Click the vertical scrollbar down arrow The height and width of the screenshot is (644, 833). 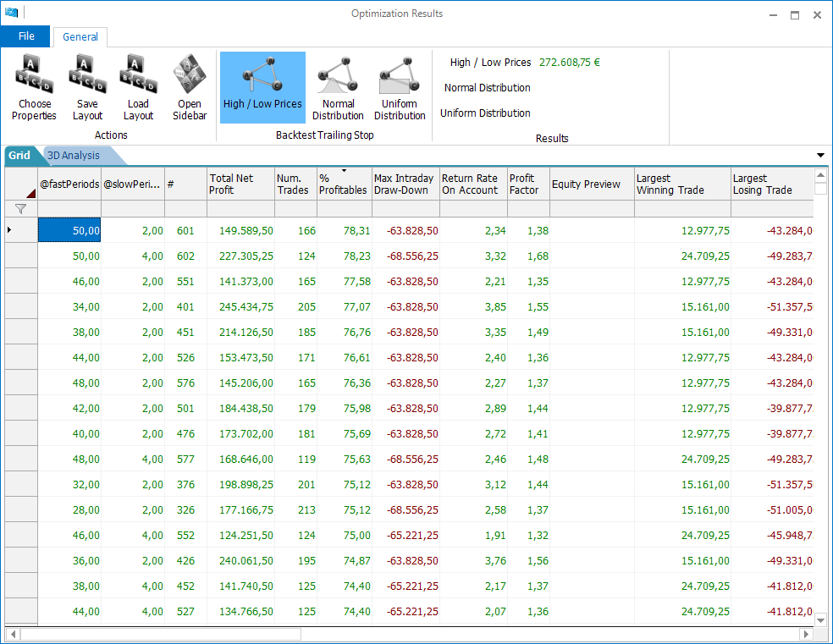coord(820,619)
